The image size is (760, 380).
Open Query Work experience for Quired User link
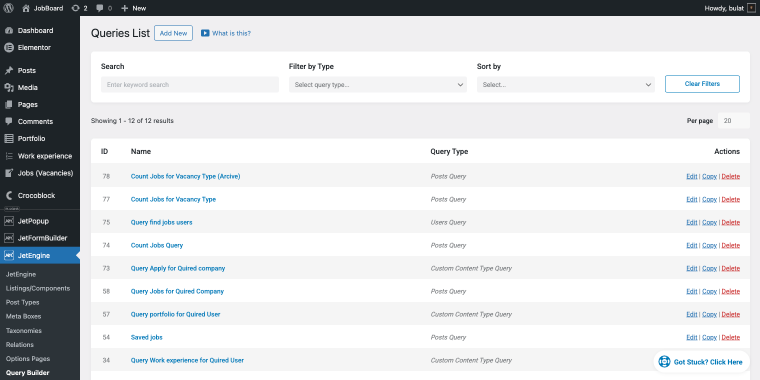pyautogui.click(x=187, y=360)
